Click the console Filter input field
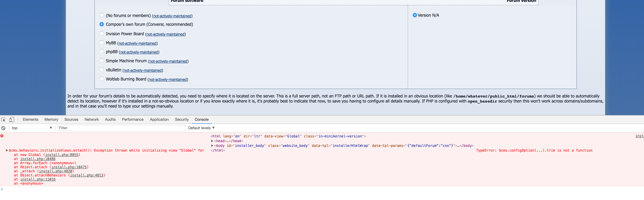 point(121,128)
